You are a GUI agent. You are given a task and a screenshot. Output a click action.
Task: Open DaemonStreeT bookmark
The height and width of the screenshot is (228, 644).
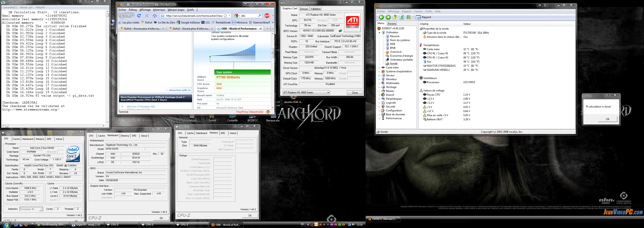point(260,22)
